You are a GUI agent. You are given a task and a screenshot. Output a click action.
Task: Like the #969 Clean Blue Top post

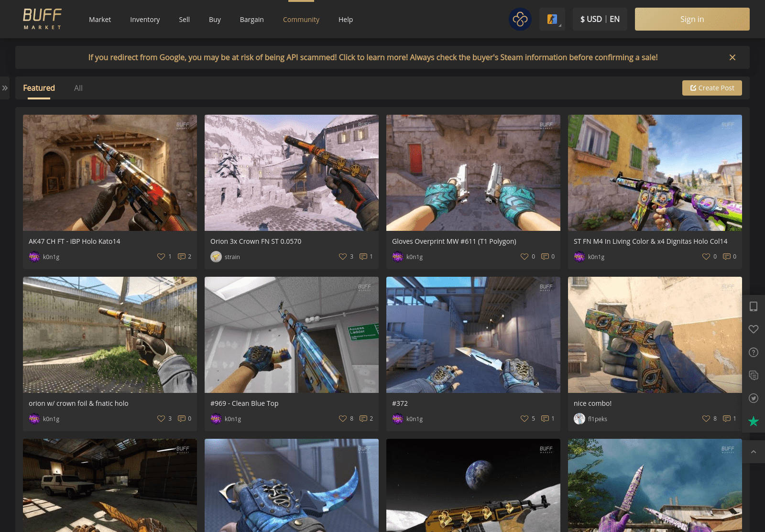tap(343, 419)
